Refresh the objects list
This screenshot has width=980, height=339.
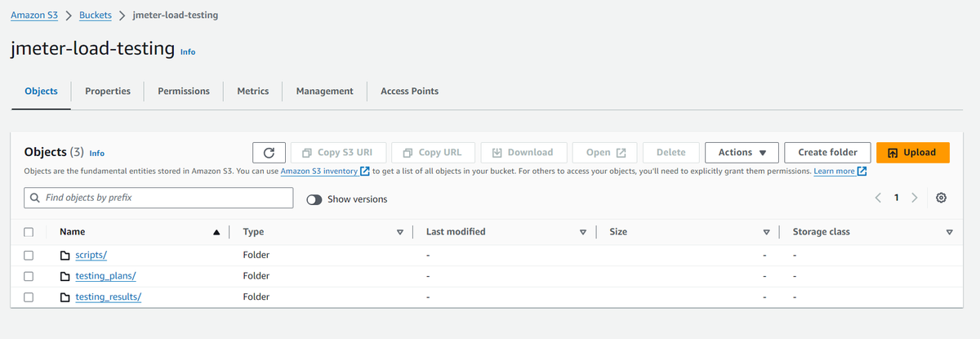(x=269, y=153)
